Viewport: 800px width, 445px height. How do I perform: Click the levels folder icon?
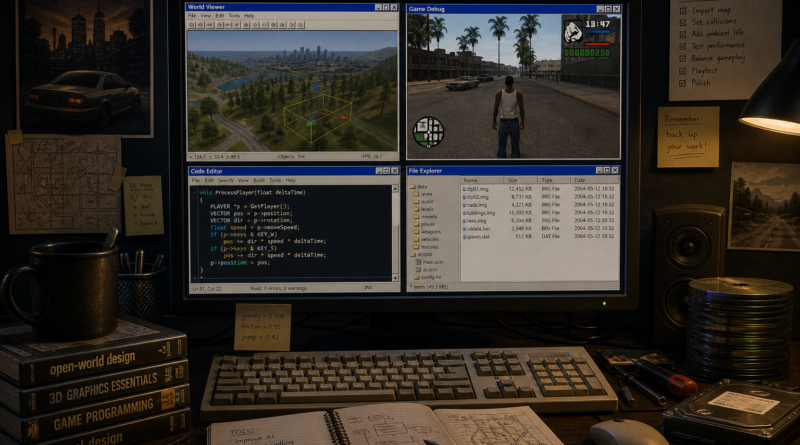416,209
